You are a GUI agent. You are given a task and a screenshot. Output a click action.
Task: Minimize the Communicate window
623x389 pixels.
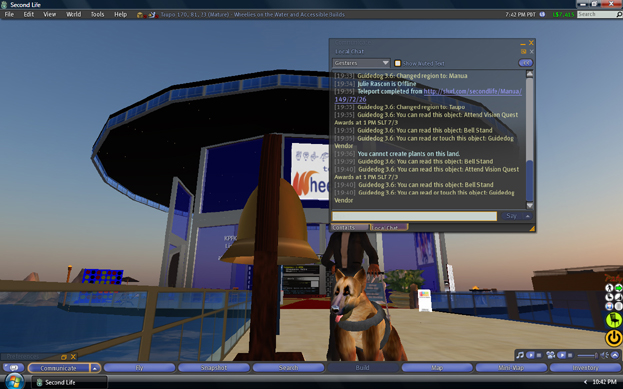pyautogui.click(x=523, y=43)
